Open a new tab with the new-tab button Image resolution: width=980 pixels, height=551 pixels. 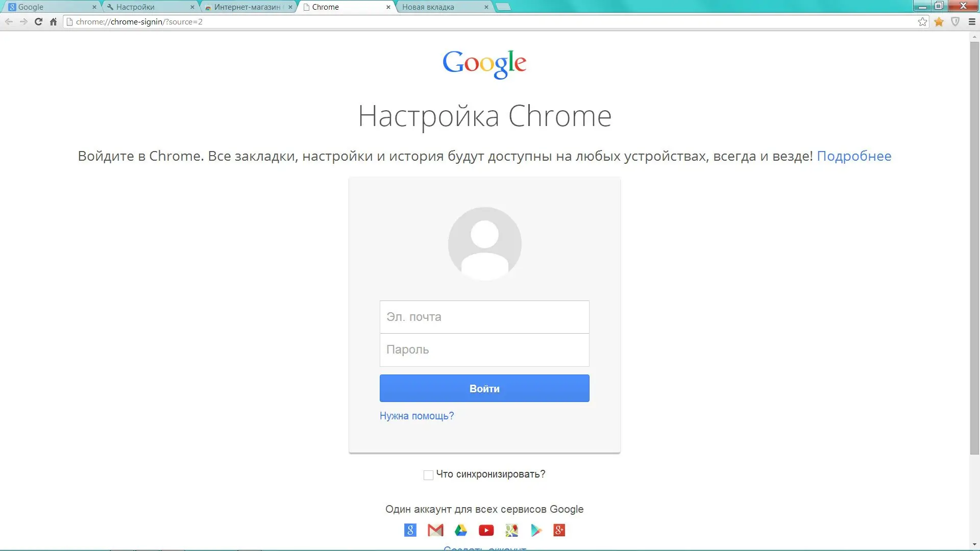503,7
